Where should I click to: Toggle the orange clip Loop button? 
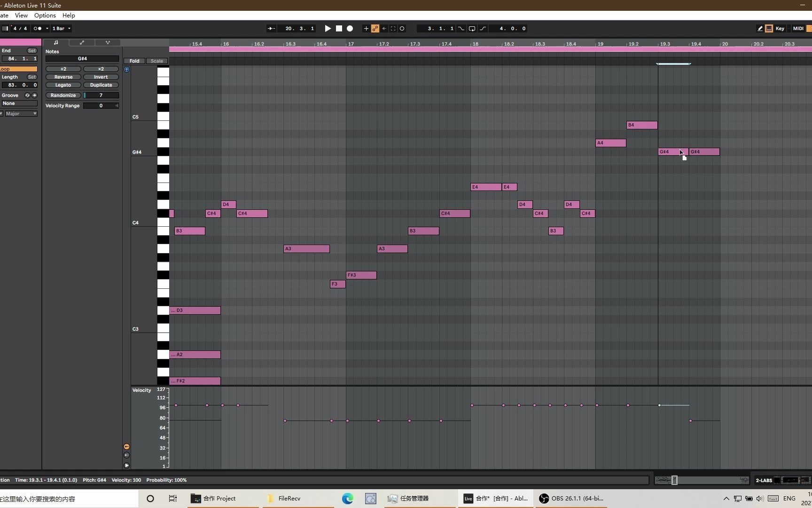click(19, 69)
